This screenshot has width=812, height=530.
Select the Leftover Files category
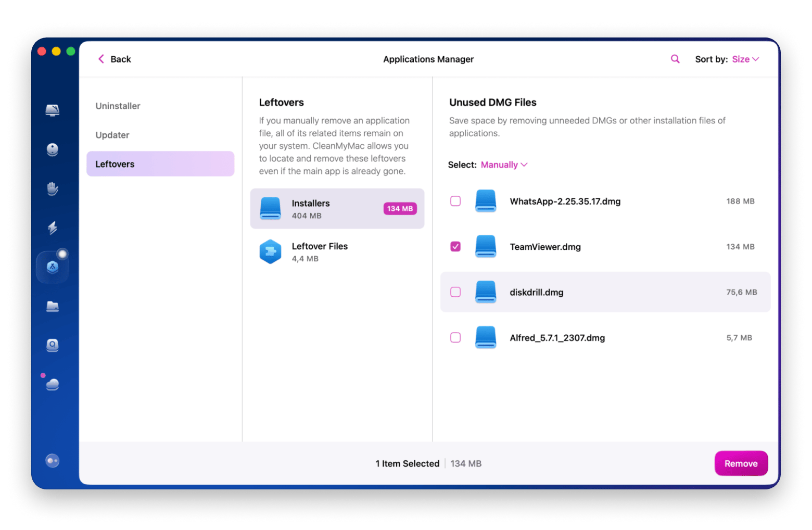pyautogui.click(x=320, y=251)
